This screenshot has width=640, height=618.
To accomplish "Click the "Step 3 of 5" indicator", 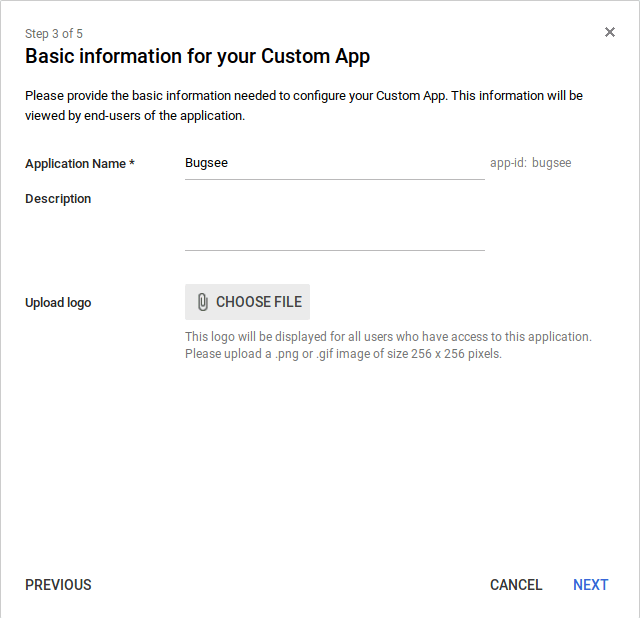I will (x=54, y=34).
